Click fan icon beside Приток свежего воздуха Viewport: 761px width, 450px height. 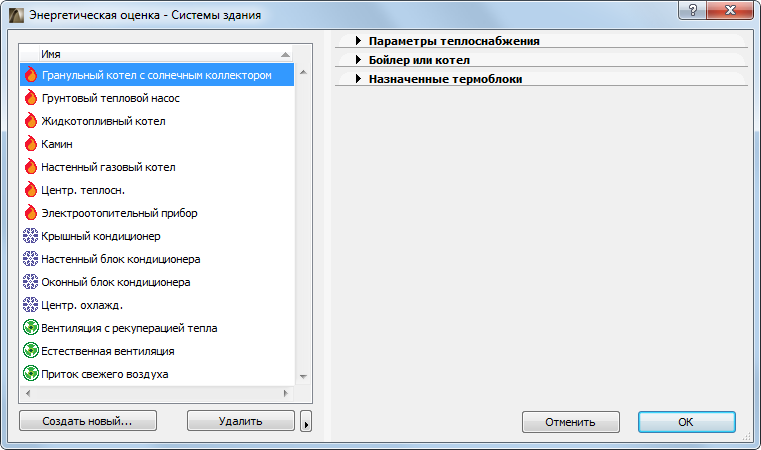[x=31, y=374]
